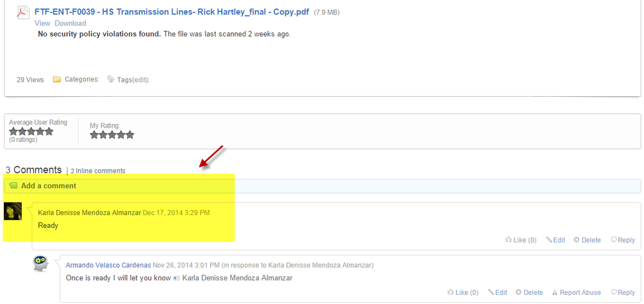Click the Tags label icon
The width and height of the screenshot is (644, 304).
[110, 79]
